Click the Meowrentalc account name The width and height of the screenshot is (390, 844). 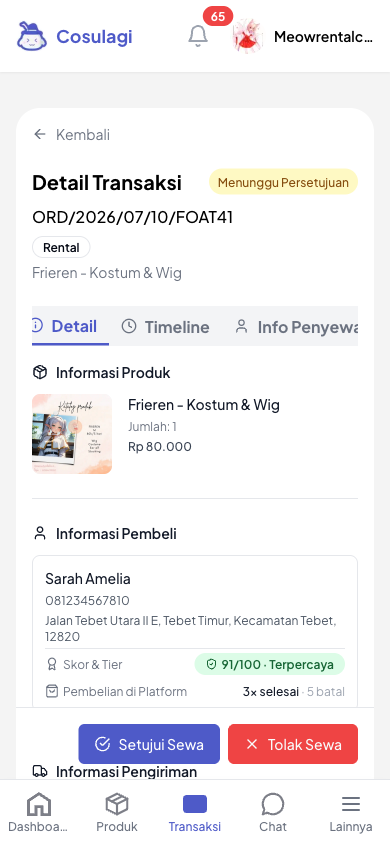point(323,37)
